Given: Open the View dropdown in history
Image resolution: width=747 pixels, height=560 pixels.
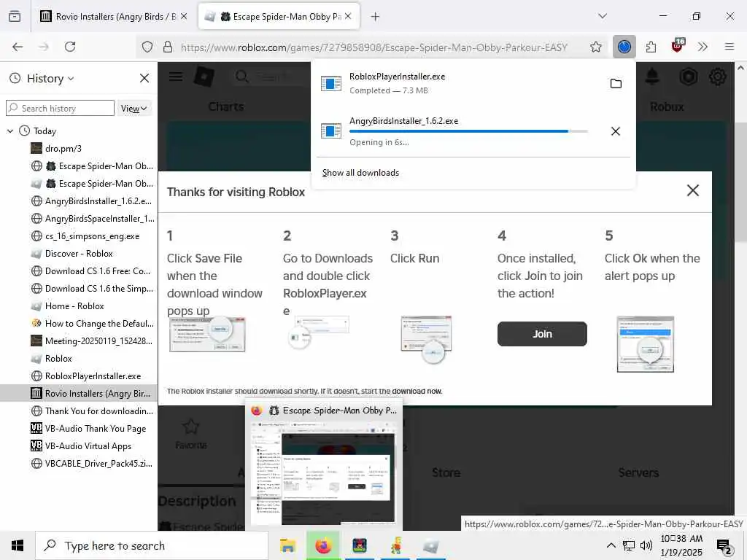Looking at the screenshot, I should pos(133,109).
